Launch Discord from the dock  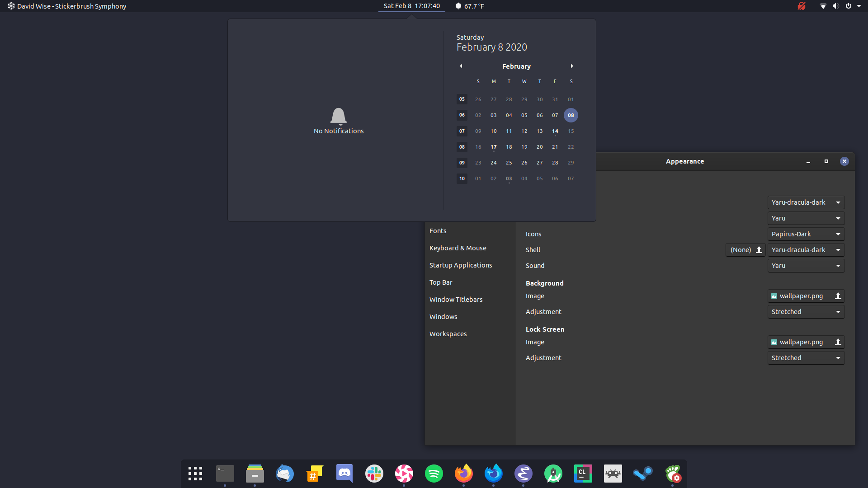click(344, 474)
